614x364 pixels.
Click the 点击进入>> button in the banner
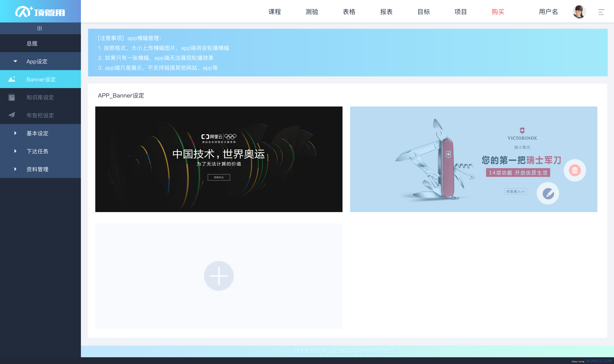[515, 191]
